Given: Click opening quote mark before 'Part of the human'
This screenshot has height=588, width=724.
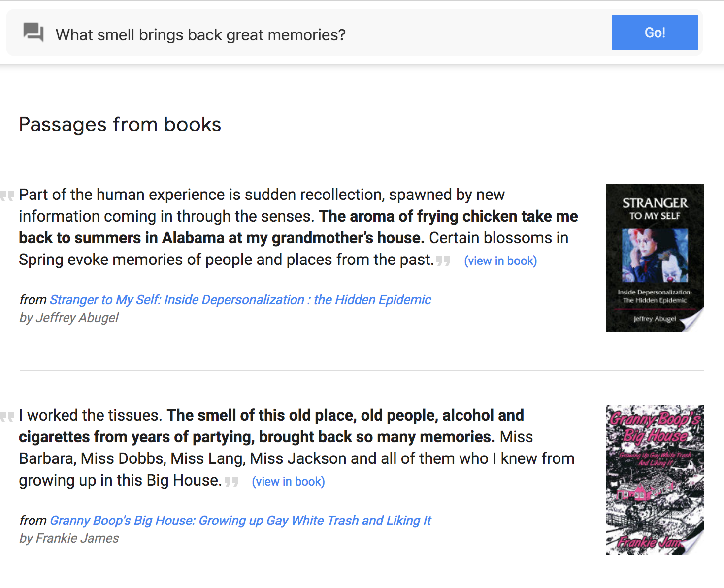Looking at the screenshot, I should click(x=7, y=196).
